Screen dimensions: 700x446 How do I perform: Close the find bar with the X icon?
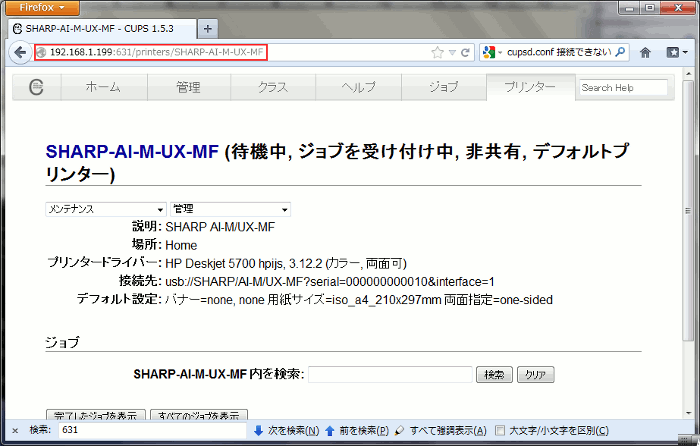[12, 430]
